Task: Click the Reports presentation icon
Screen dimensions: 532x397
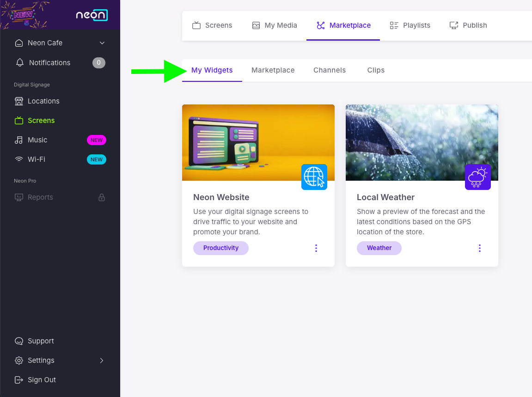Action: point(19,197)
